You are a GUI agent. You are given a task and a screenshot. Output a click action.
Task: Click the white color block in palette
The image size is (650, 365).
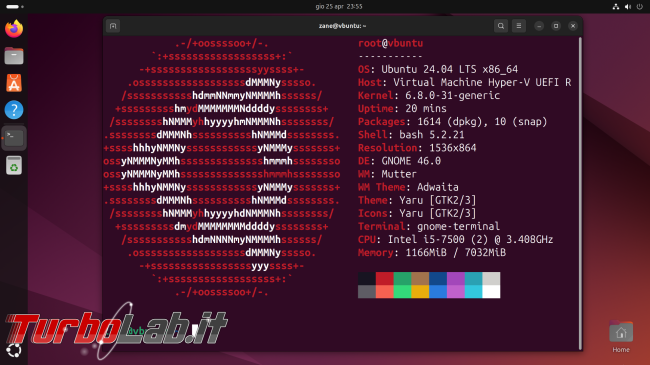[x=491, y=291]
